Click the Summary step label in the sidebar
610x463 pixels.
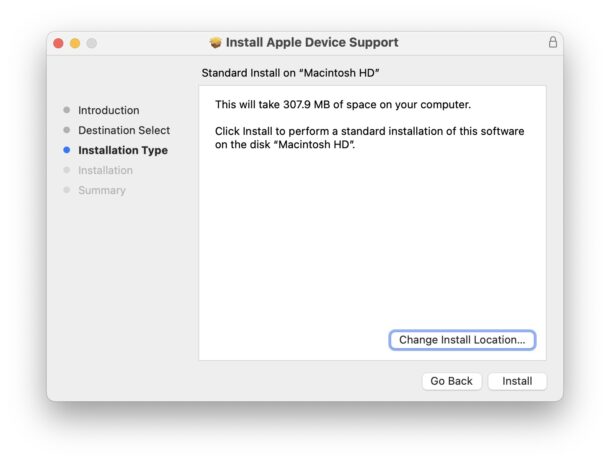click(x=101, y=190)
